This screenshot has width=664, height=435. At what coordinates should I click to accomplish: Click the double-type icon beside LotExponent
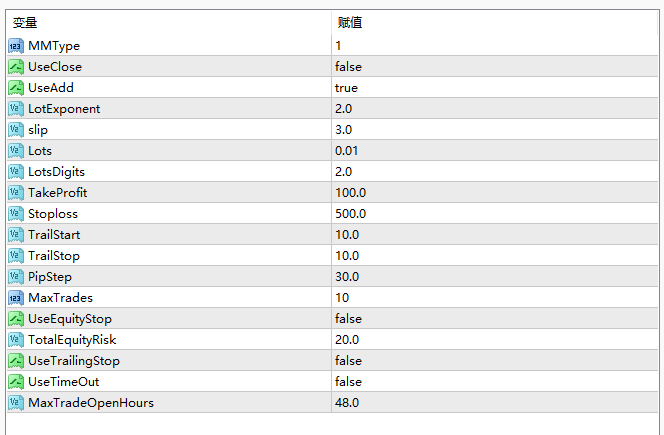[15, 108]
